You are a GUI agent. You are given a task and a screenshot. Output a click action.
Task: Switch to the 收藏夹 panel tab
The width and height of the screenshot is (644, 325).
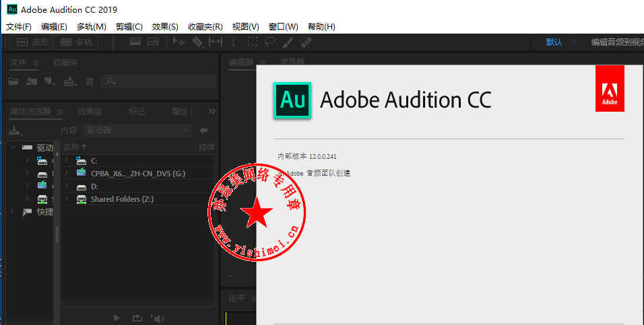pyautogui.click(x=65, y=63)
